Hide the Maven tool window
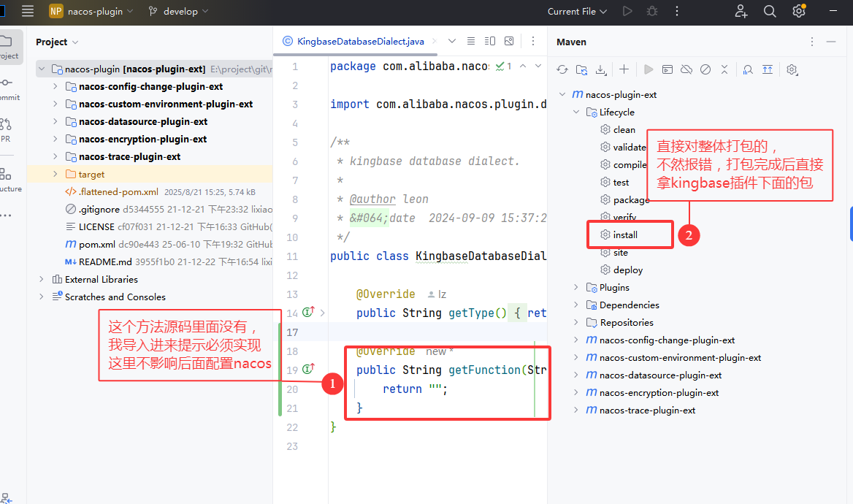 click(x=830, y=42)
